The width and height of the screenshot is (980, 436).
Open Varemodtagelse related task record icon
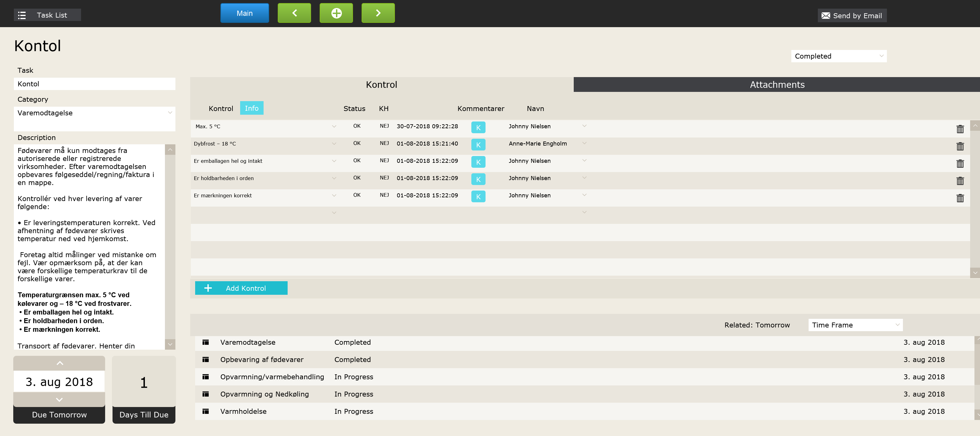(205, 342)
